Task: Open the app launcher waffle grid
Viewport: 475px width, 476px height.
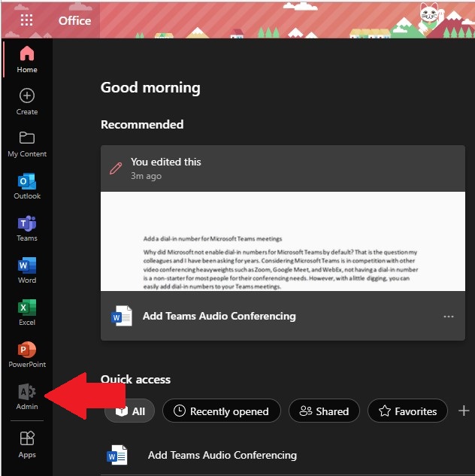Action: [x=26, y=20]
